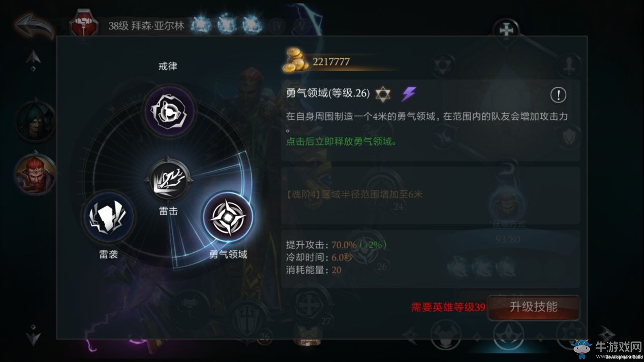This screenshot has height=362, width=644.
Task: Select the red-haired hero portrait
Action: pyautogui.click(x=35, y=174)
